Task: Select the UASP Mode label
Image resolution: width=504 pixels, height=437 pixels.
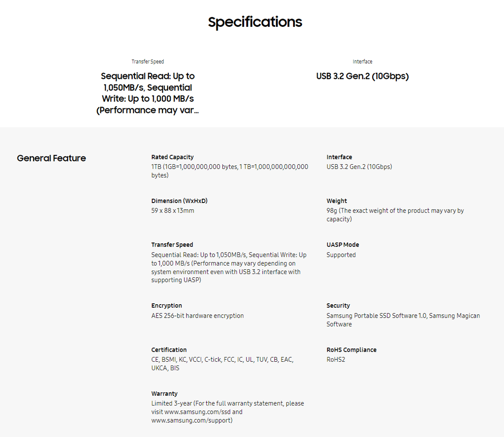Action: 343,245
